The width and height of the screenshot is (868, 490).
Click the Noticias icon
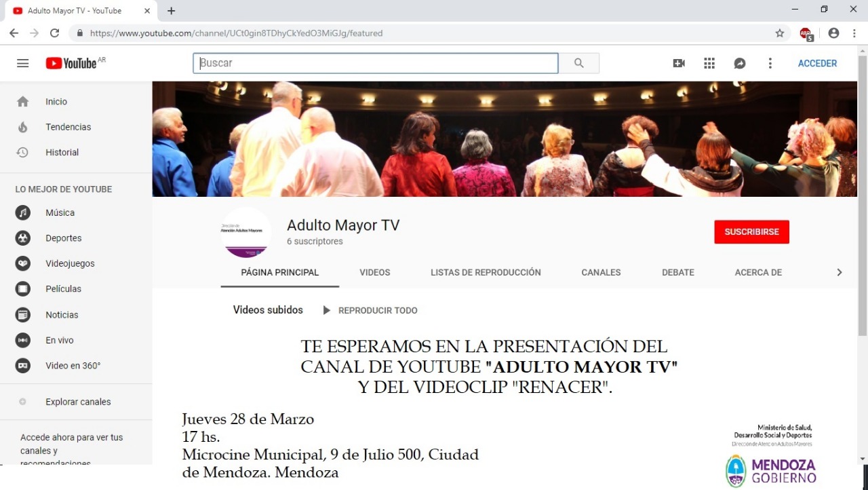(23, 315)
